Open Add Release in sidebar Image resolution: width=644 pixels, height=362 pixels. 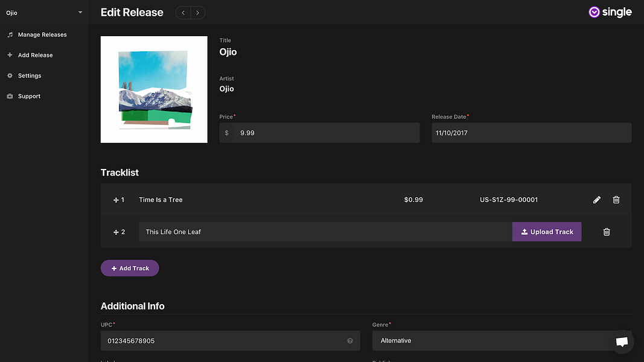click(36, 55)
